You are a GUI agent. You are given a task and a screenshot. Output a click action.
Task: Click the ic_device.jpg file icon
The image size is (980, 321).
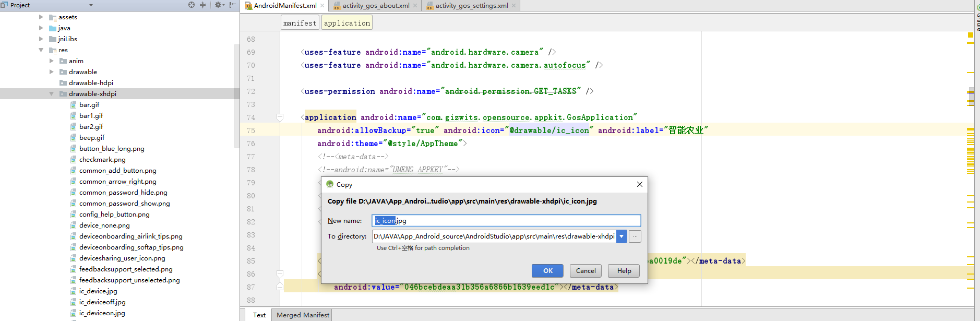click(x=74, y=291)
